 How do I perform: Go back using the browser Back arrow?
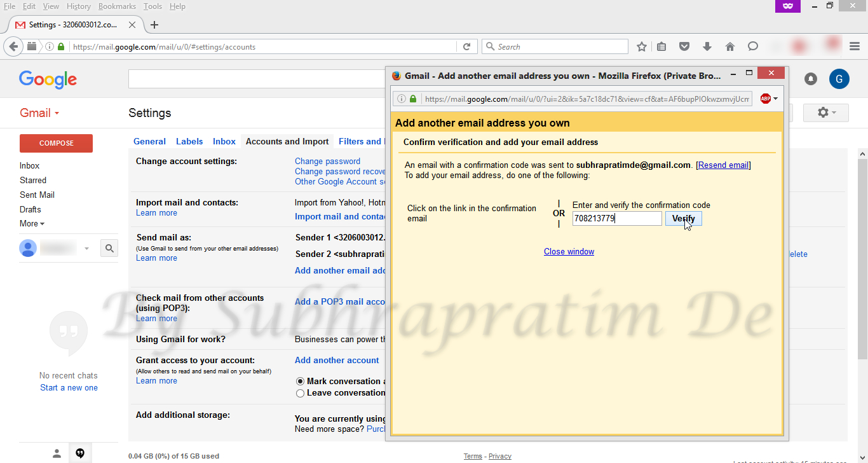13,46
